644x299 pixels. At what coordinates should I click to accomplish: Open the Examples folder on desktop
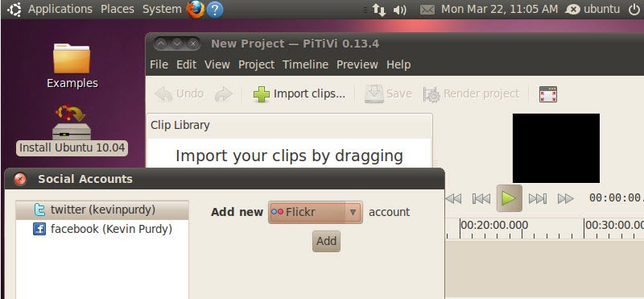click(72, 66)
